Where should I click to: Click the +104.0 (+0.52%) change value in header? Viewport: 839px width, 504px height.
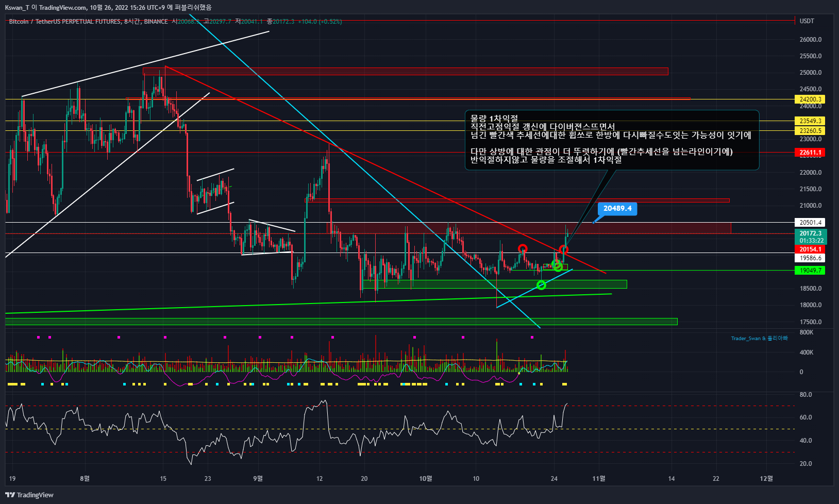pos(320,22)
